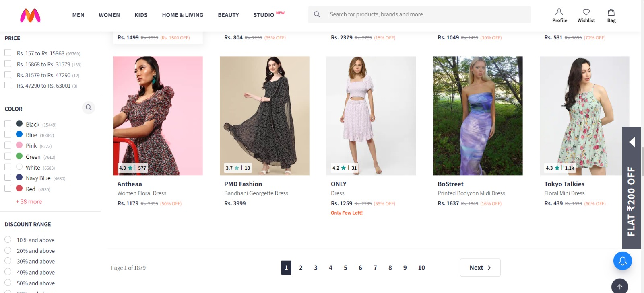Select 50% and above discount
Screen dimensions: 644x293
pos(8,283)
